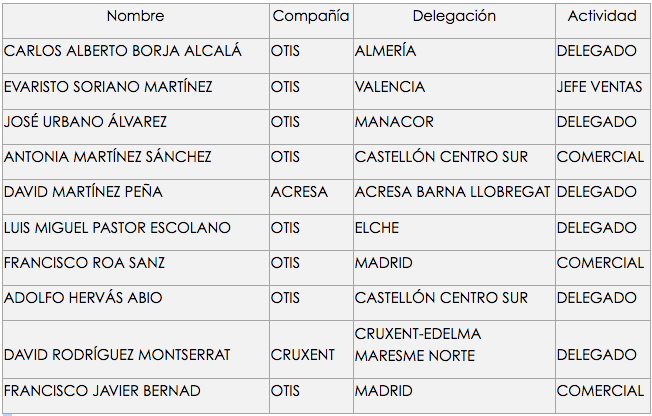Image resolution: width=652 pixels, height=416 pixels.
Task: Click the ALMERÍA delegation cell
Action: point(385,52)
